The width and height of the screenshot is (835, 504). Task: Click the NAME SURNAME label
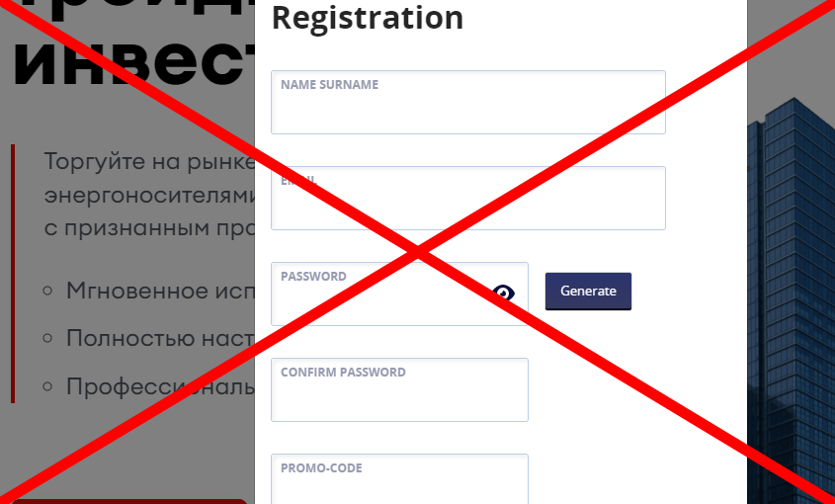330,85
